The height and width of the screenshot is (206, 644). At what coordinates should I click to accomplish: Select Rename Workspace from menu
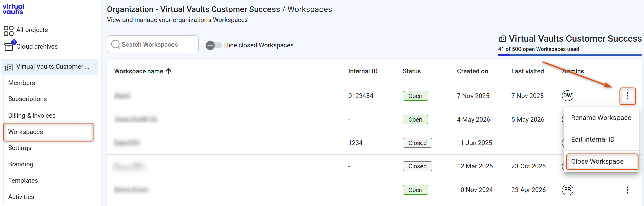click(x=601, y=118)
